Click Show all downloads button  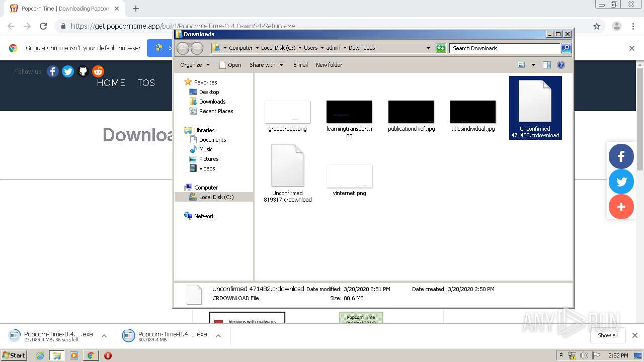point(607,335)
